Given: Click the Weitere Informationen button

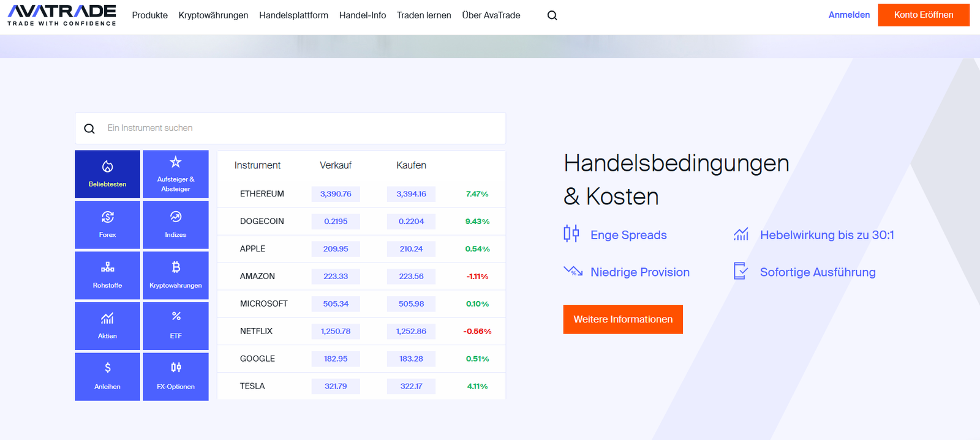Looking at the screenshot, I should pos(623,319).
